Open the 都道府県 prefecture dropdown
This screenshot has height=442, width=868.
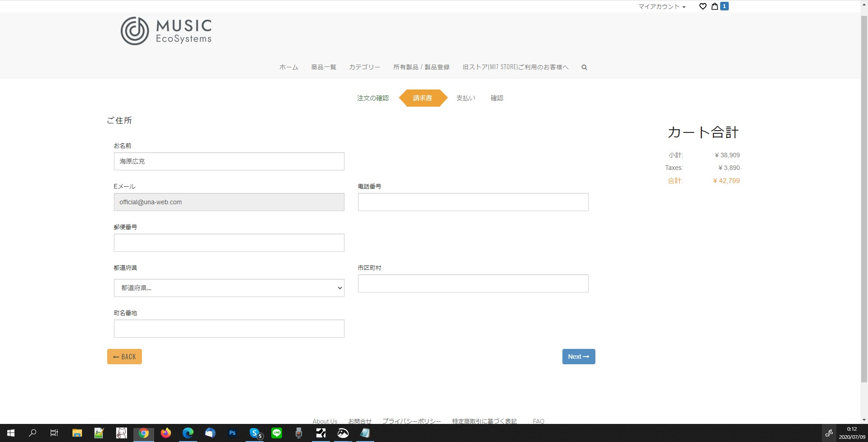click(x=229, y=288)
